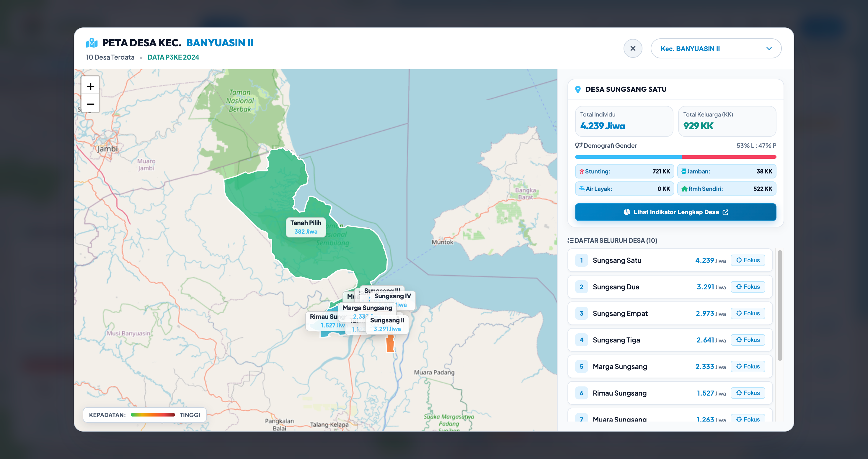Select the Sungsang II map label
Viewport: 868px width, 459px height.
point(387,324)
